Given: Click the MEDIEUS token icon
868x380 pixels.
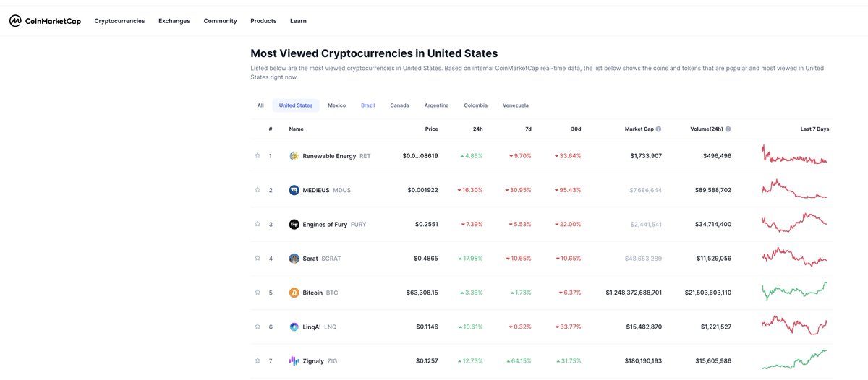Looking at the screenshot, I should (x=294, y=190).
